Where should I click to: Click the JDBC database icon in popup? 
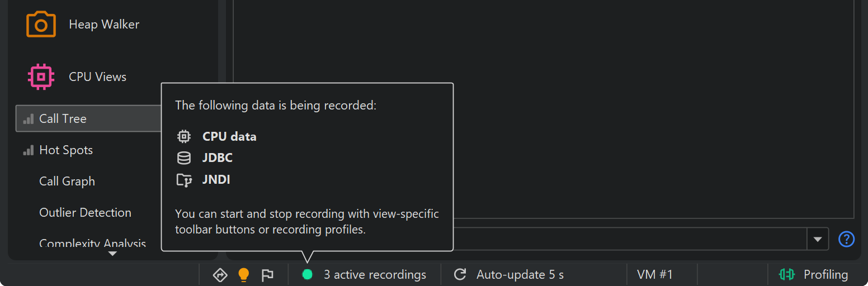(183, 158)
